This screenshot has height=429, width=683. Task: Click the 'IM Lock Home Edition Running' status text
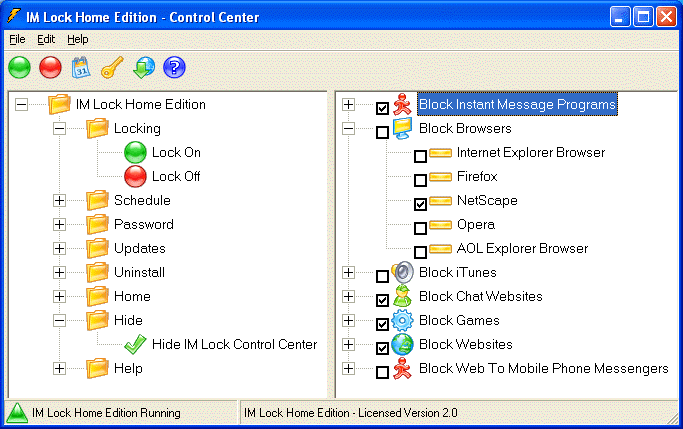106,412
